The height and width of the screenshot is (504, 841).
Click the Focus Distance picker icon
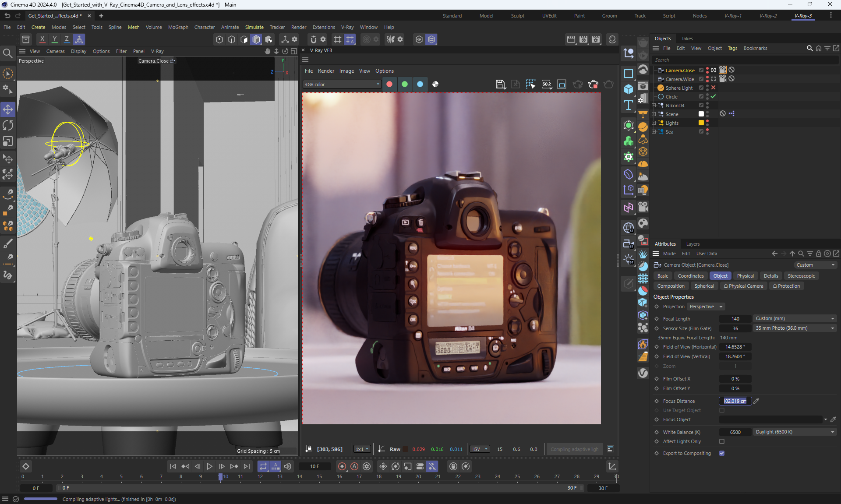(756, 401)
